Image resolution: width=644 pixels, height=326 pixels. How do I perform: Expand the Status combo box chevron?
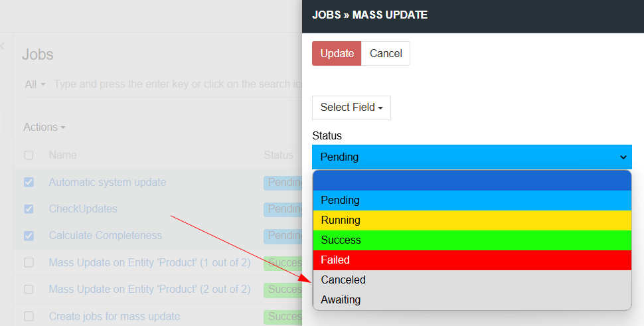pyautogui.click(x=623, y=157)
